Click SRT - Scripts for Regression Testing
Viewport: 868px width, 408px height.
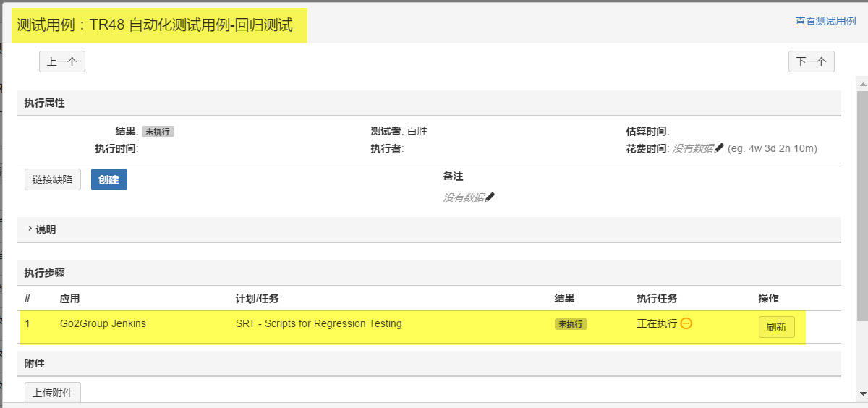click(318, 323)
